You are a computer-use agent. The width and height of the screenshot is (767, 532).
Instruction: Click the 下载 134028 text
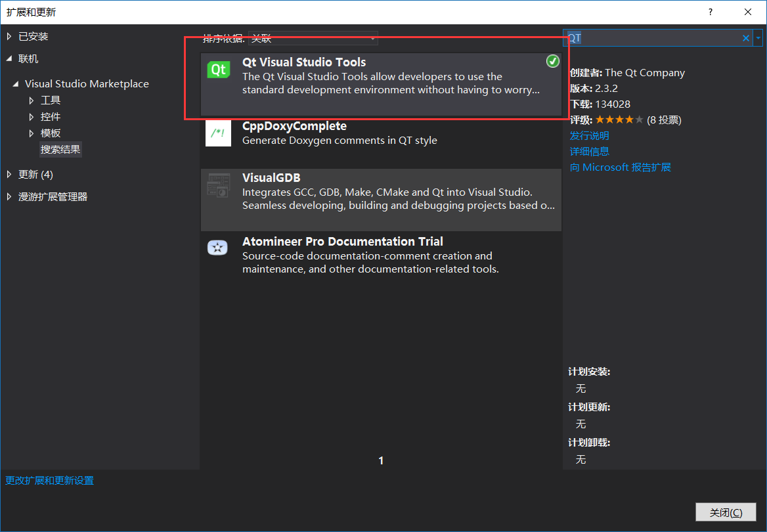600,104
